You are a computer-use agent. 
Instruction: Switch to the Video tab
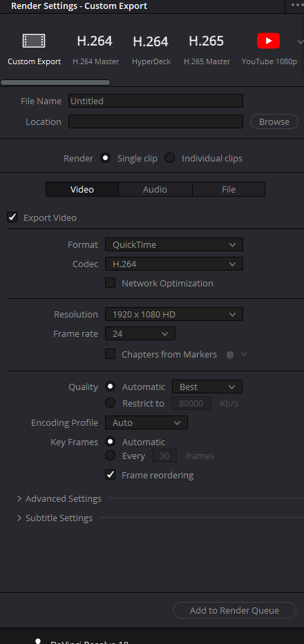click(82, 189)
